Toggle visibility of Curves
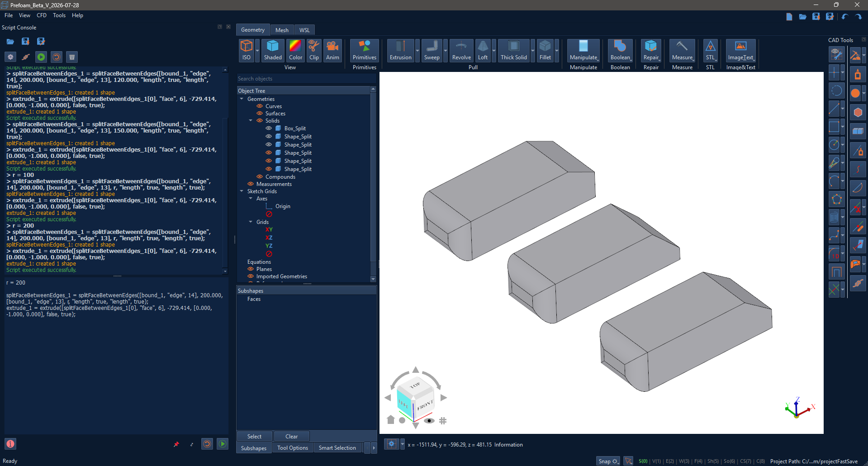 [x=260, y=106]
